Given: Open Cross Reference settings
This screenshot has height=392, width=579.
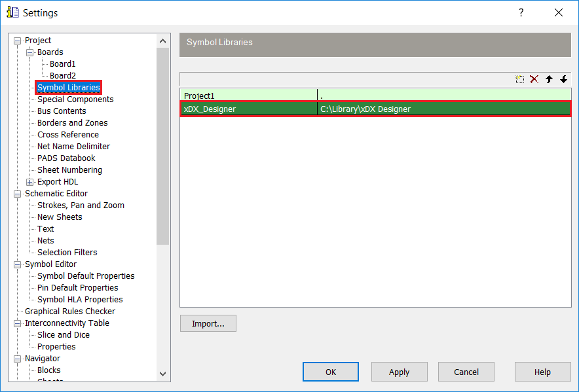Looking at the screenshot, I should (x=68, y=135).
